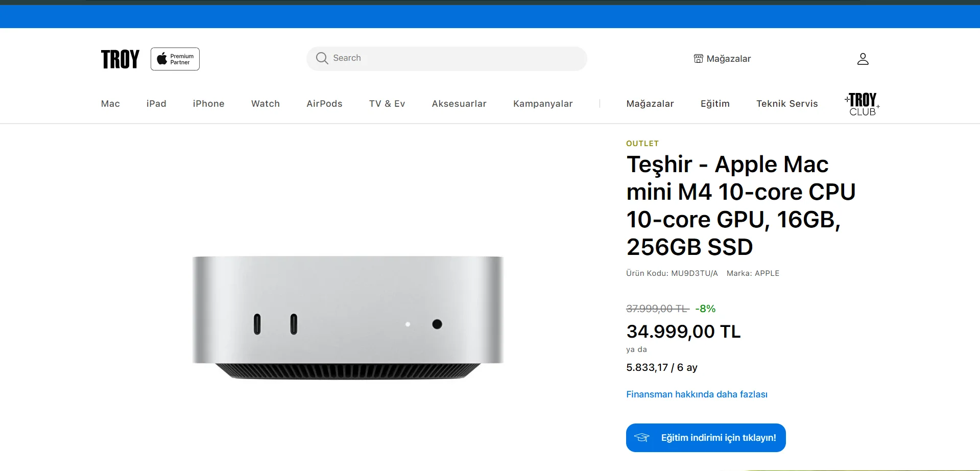Open the Mac menu

110,104
